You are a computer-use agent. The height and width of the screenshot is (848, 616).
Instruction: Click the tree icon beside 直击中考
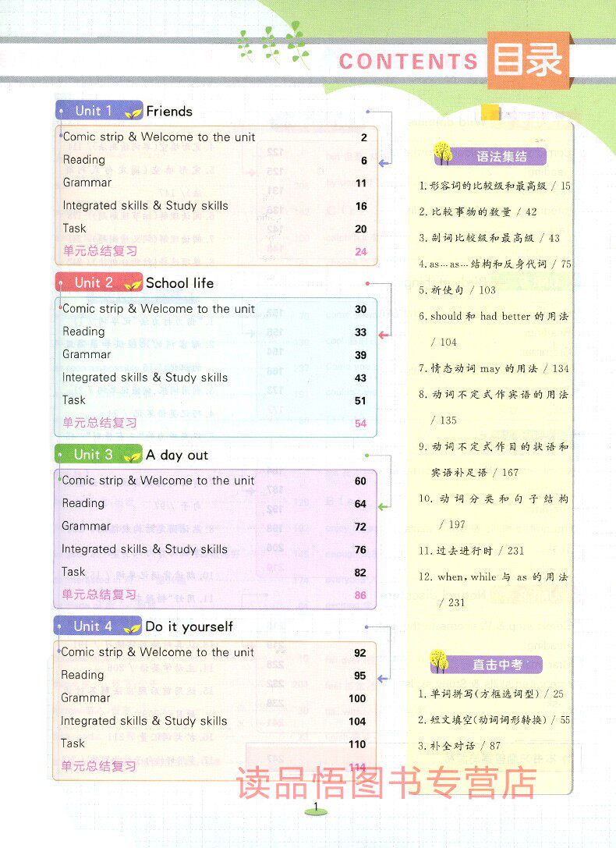click(x=439, y=662)
